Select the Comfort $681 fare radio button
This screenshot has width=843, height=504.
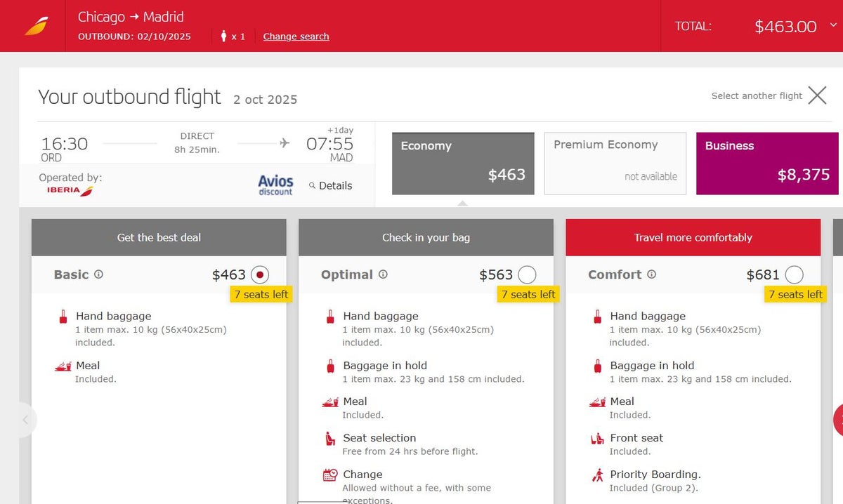point(795,274)
